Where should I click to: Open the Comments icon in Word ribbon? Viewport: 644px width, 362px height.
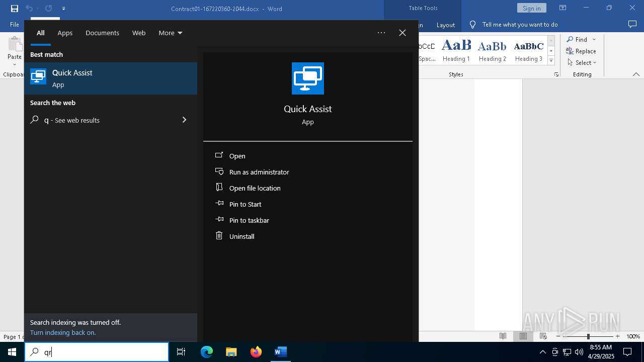(632, 24)
